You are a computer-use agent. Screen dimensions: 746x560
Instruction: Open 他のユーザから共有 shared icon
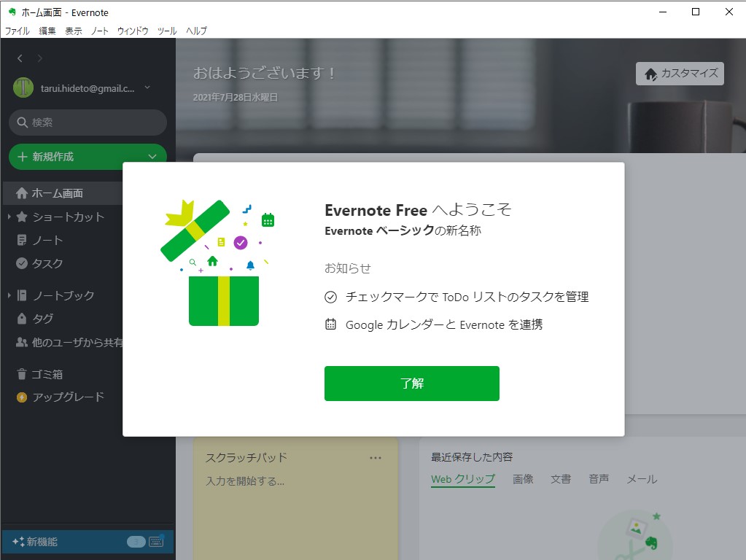pyautogui.click(x=21, y=342)
